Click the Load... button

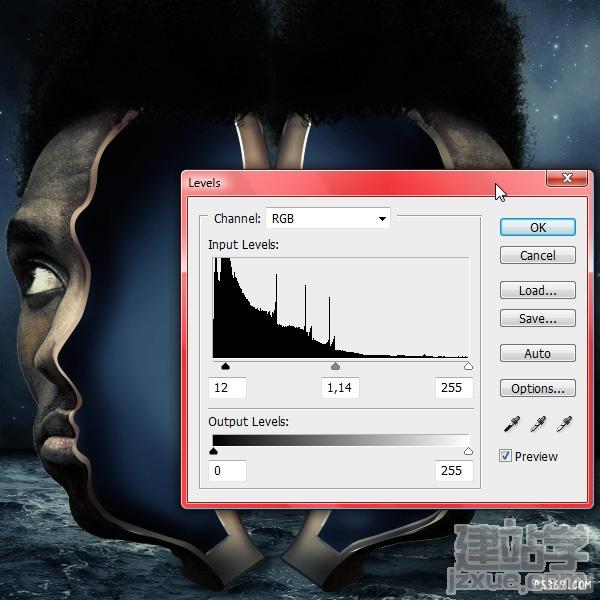pyautogui.click(x=538, y=290)
